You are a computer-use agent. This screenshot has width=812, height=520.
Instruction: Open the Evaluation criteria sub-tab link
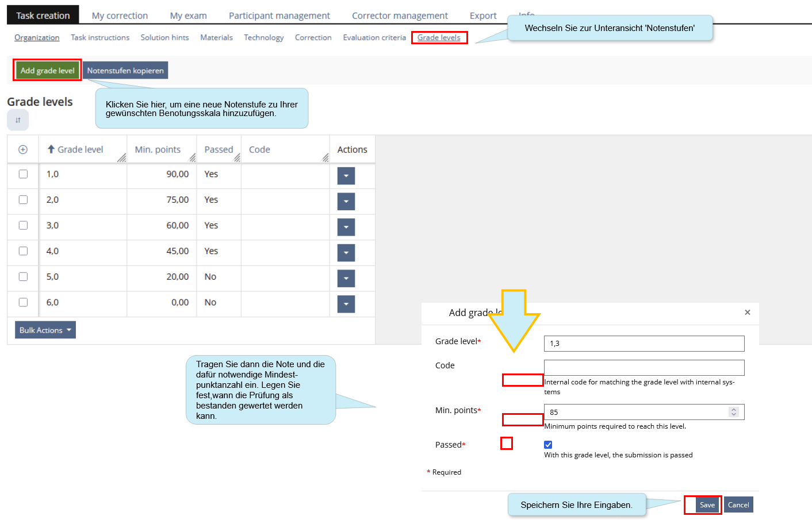click(x=374, y=37)
